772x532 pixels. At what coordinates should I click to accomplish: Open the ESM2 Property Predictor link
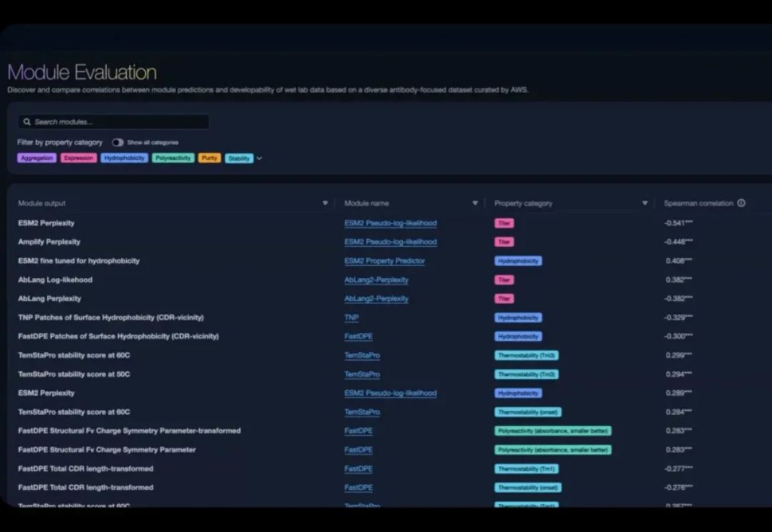click(x=385, y=261)
